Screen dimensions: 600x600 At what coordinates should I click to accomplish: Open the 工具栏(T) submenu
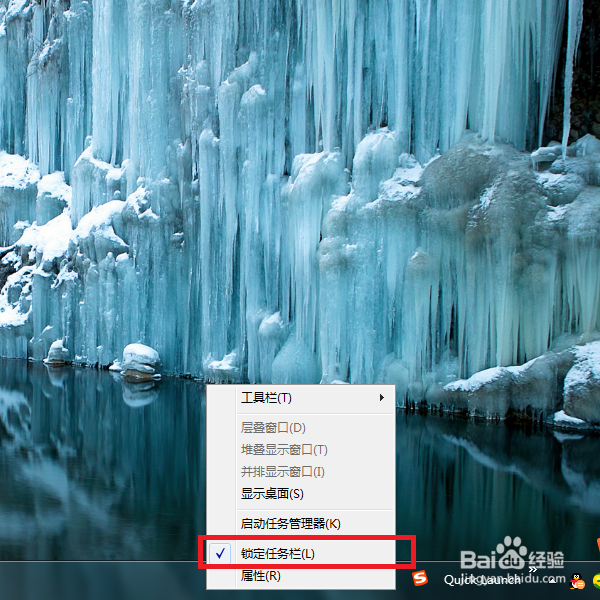pyautogui.click(x=300, y=398)
